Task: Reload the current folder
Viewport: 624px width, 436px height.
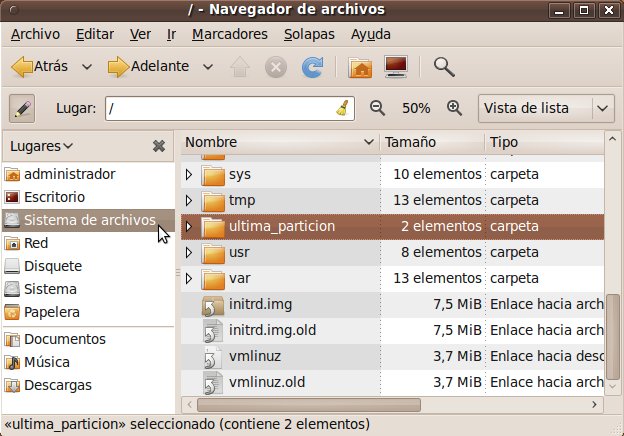Action: pos(312,66)
